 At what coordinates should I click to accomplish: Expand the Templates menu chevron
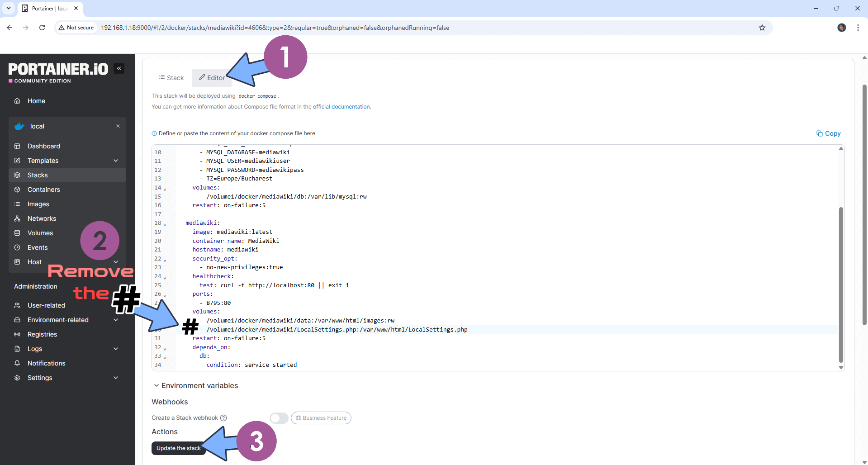click(x=116, y=161)
